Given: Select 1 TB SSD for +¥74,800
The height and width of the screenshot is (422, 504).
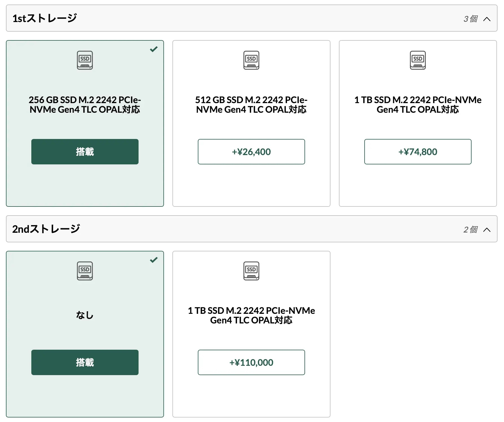Looking at the screenshot, I should [x=418, y=152].
